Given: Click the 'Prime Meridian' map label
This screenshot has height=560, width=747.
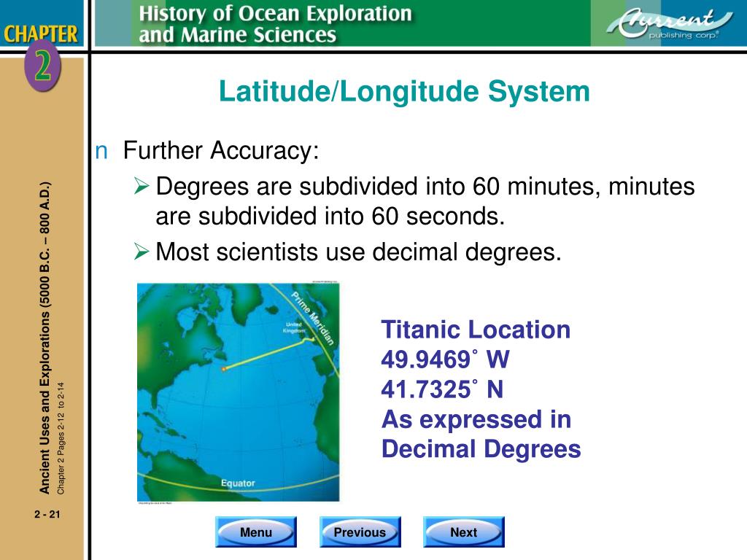Looking at the screenshot, I should [312, 318].
